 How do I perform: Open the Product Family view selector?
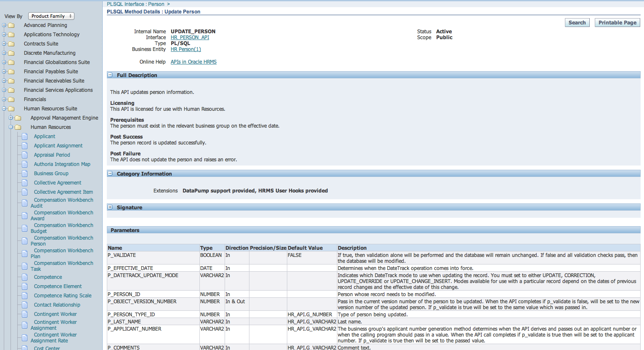tap(51, 16)
